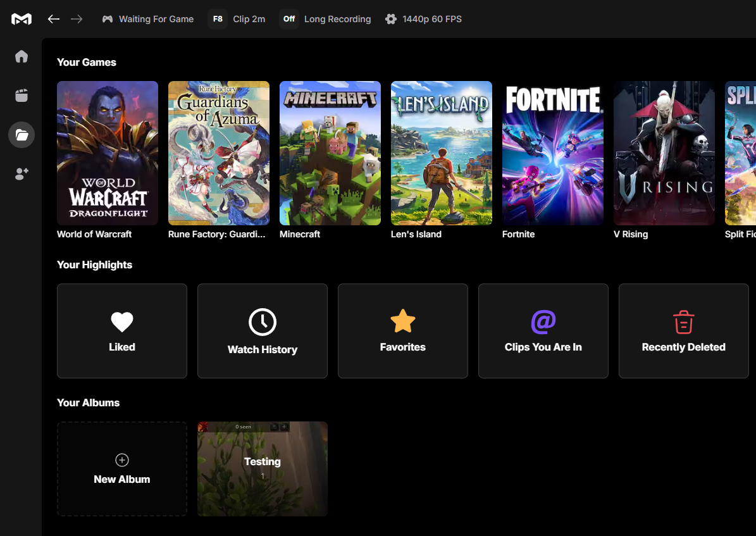Click the star icon on Favorites
Screen dimensions: 756x536
click(402, 321)
